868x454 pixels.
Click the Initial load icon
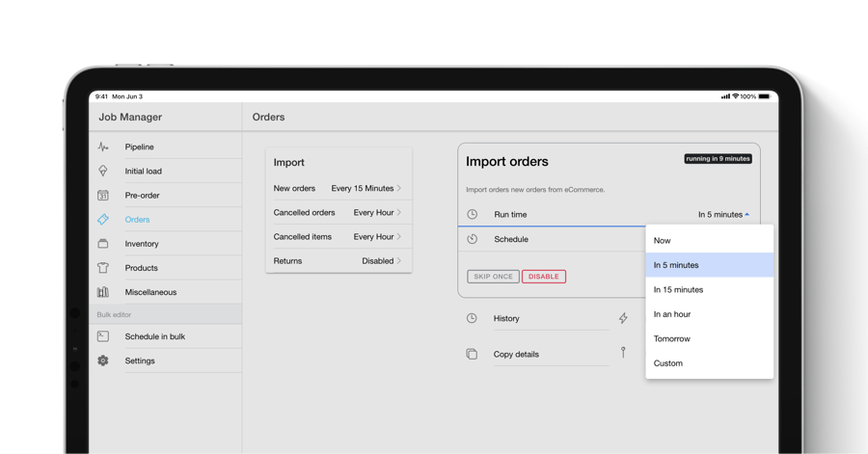click(x=103, y=172)
